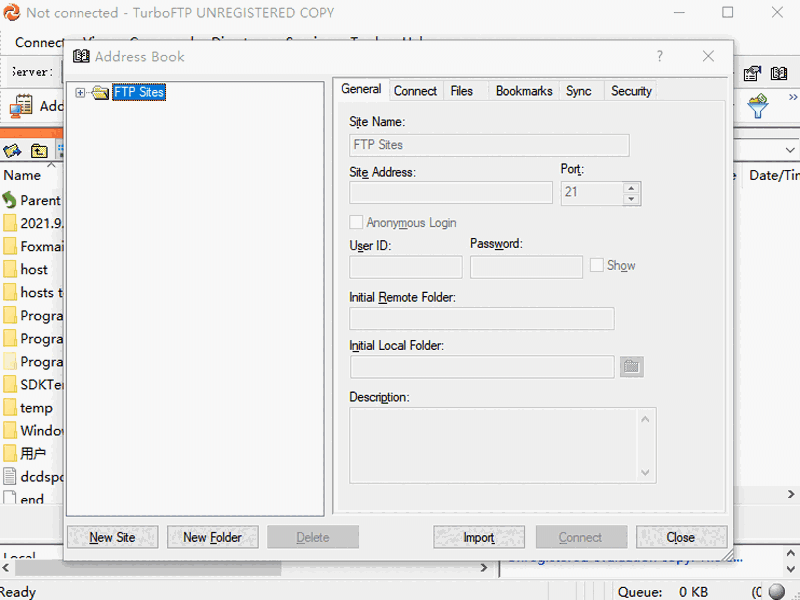Click the Initial Remote Folder field

[x=482, y=319]
